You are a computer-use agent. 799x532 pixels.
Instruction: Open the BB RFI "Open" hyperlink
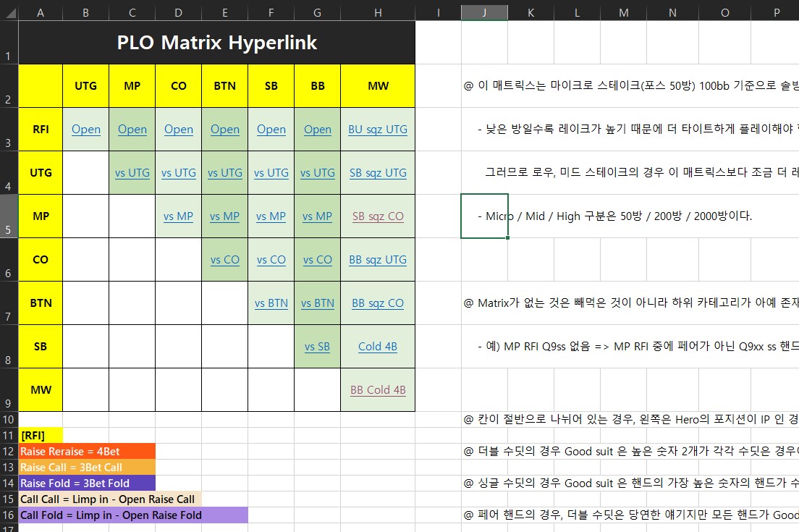[x=317, y=130]
